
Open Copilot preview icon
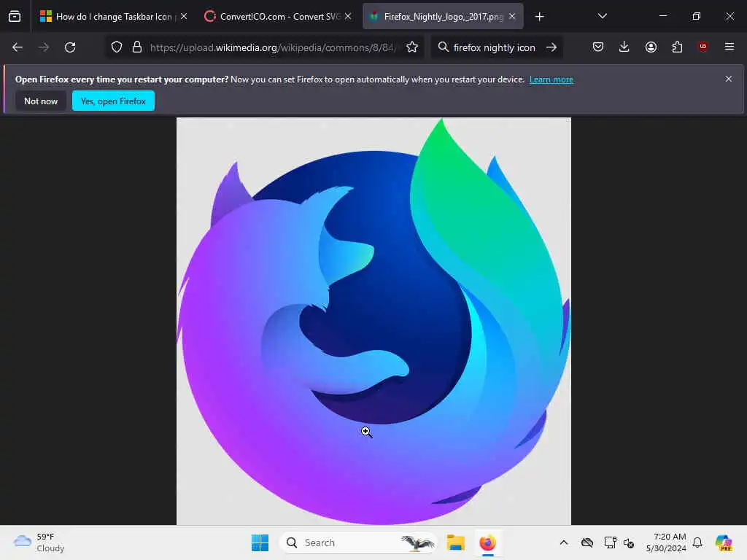coord(723,542)
